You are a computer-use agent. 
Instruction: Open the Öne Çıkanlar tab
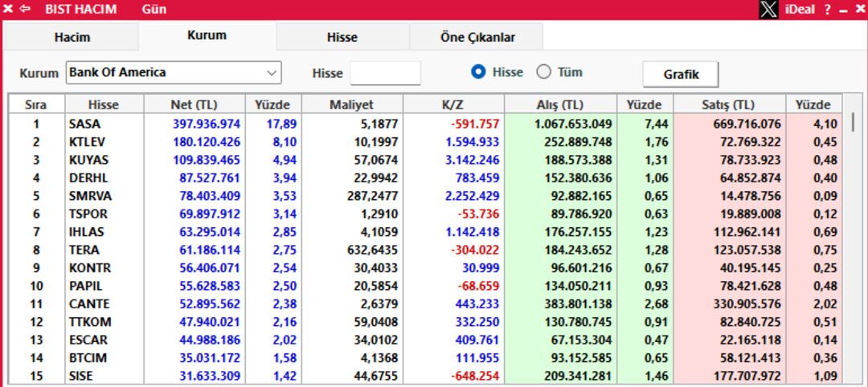[x=477, y=38]
